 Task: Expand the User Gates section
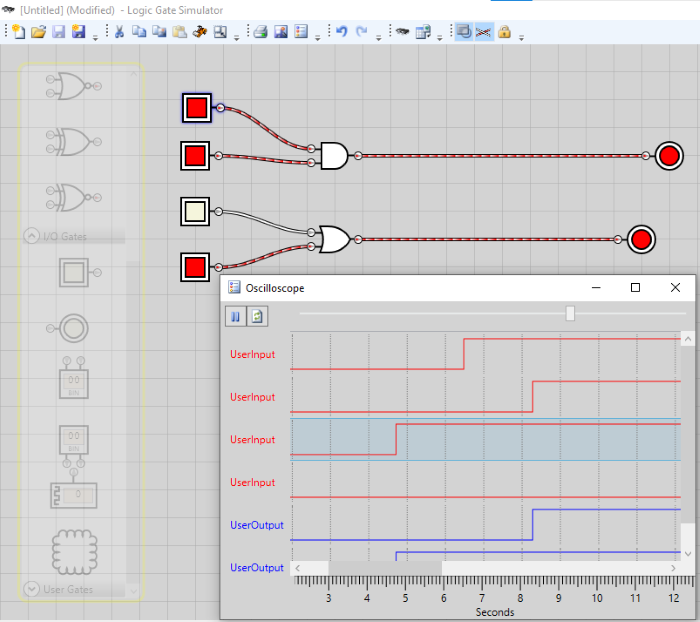pyautogui.click(x=31, y=589)
